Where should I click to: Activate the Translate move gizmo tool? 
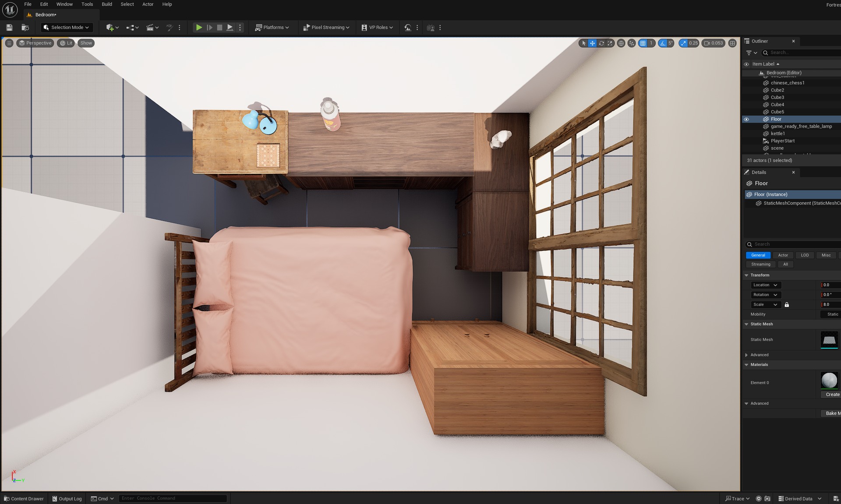coord(592,43)
